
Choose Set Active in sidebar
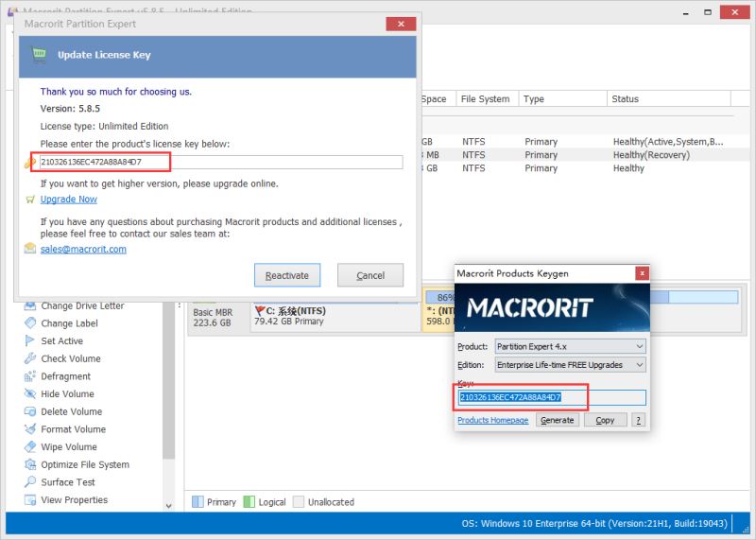click(x=61, y=340)
